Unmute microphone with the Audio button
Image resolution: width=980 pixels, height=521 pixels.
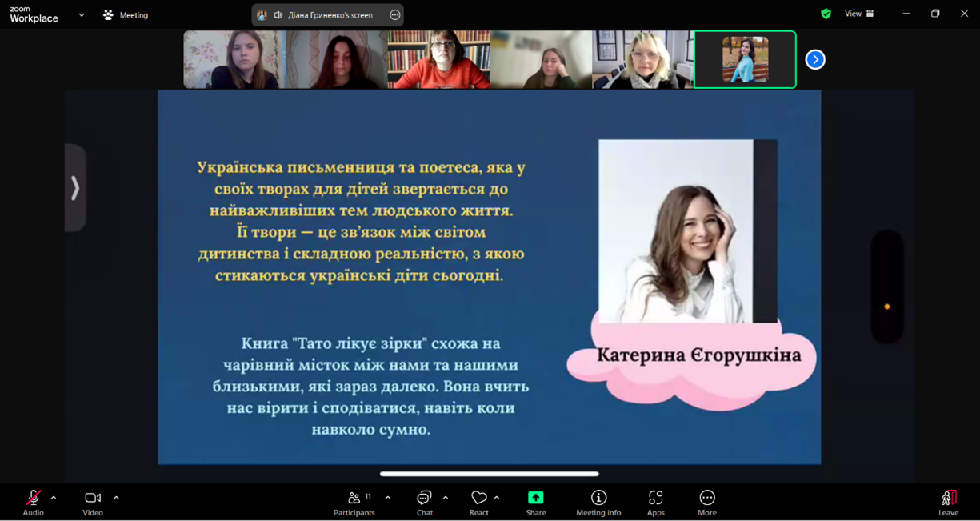pyautogui.click(x=33, y=503)
